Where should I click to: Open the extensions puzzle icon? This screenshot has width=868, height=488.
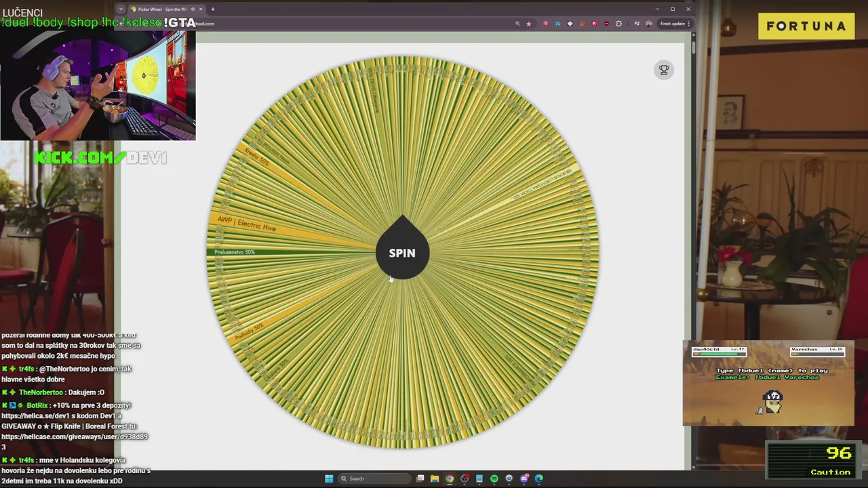tap(618, 24)
